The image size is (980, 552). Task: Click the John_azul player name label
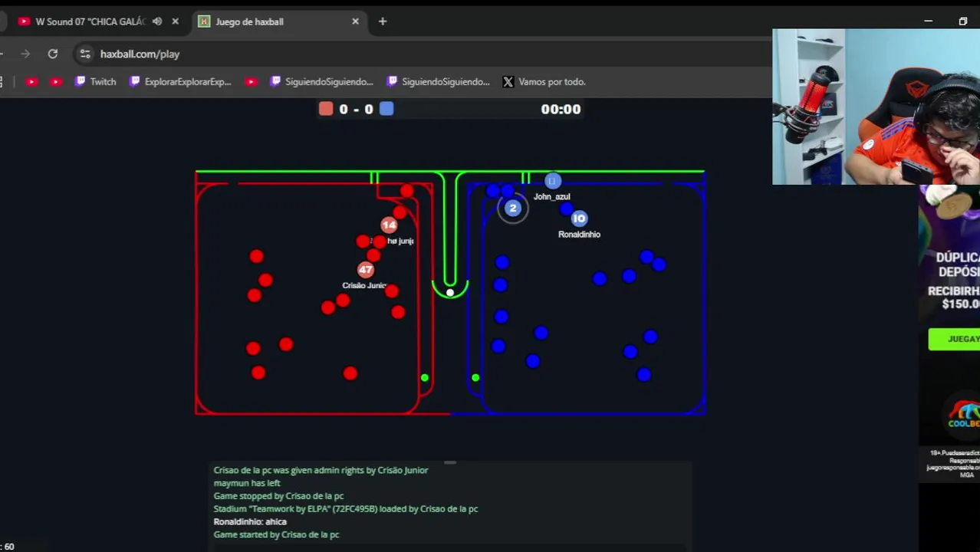(x=552, y=197)
